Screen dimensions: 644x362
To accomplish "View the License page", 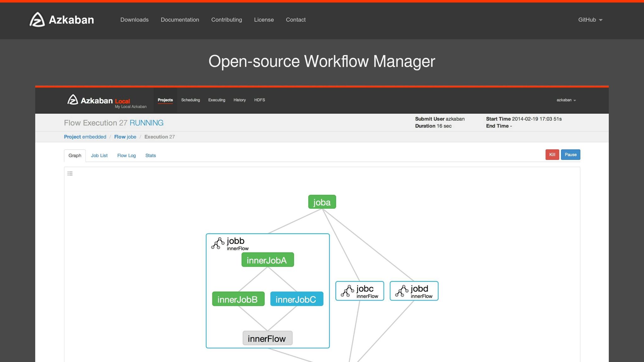I will pyautogui.click(x=264, y=20).
